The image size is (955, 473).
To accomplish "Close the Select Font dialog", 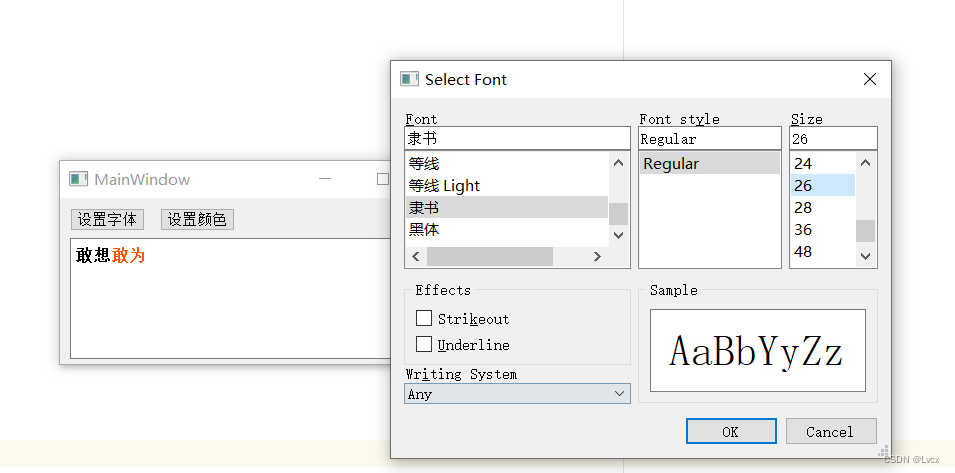I will pyautogui.click(x=870, y=79).
